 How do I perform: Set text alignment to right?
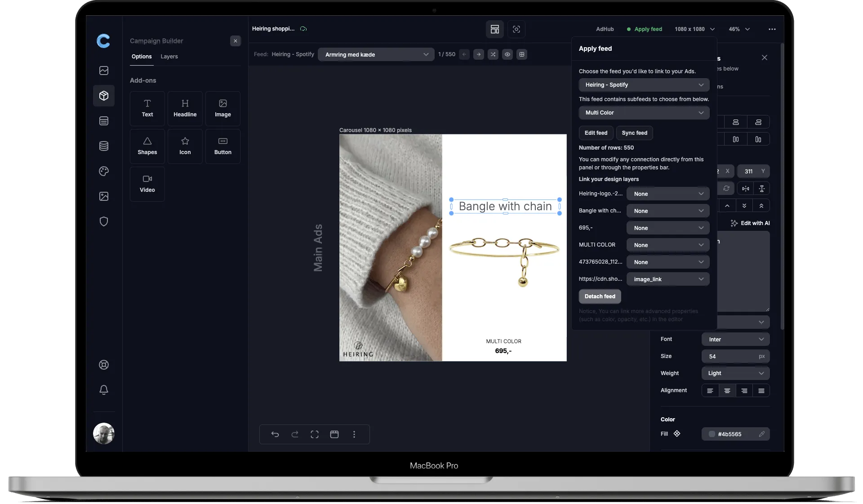tap(744, 391)
